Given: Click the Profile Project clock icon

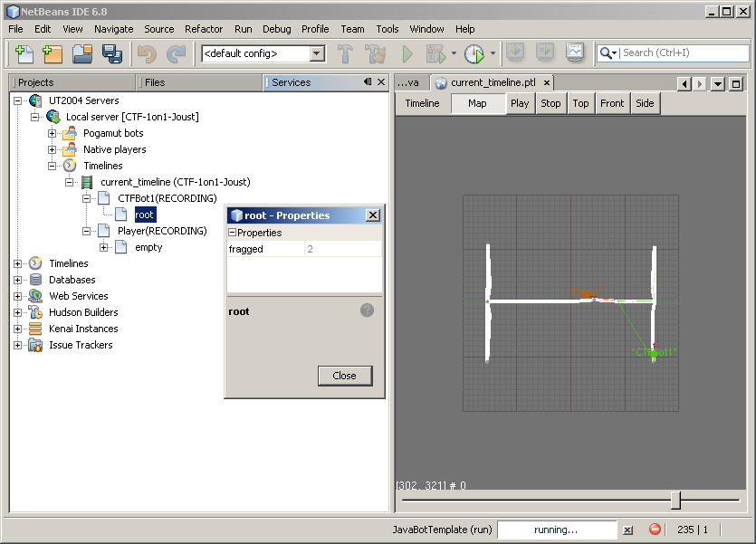Looking at the screenshot, I should (x=474, y=53).
